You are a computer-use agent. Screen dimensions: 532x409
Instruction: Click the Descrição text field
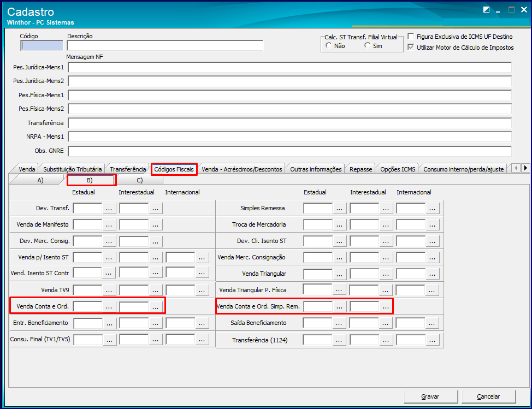coord(165,45)
